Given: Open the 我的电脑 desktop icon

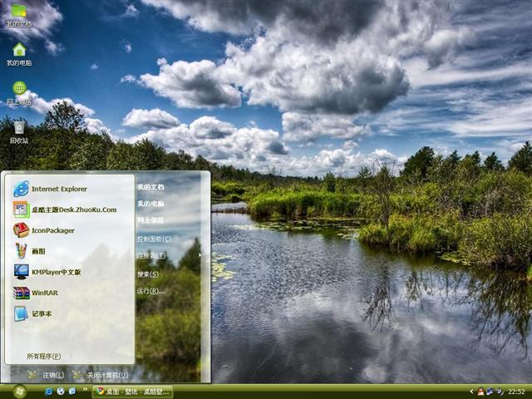Looking at the screenshot, I should coord(19,53).
